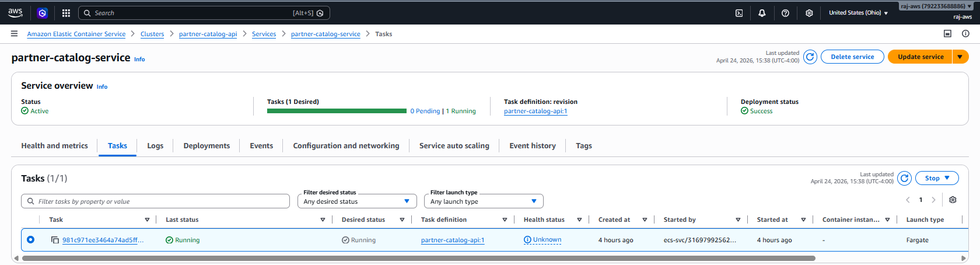Open the AWS CloudShell icon
The width and height of the screenshot is (980, 265).
(738, 13)
